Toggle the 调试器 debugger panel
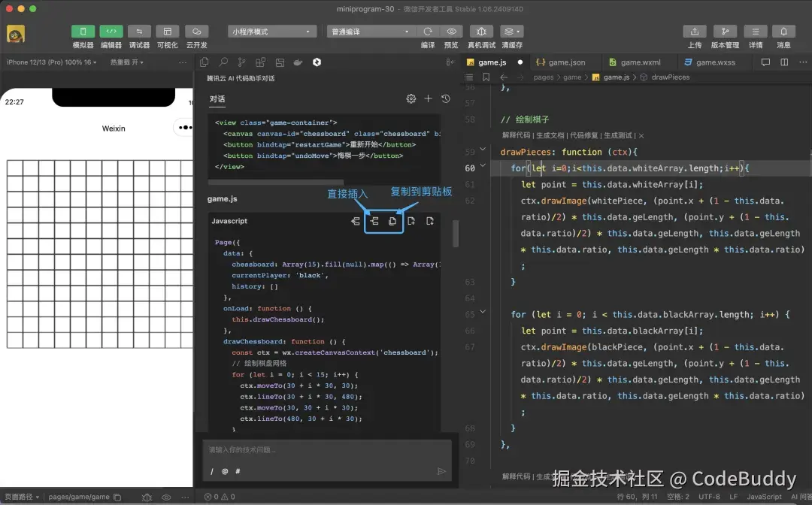 click(139, 31)
